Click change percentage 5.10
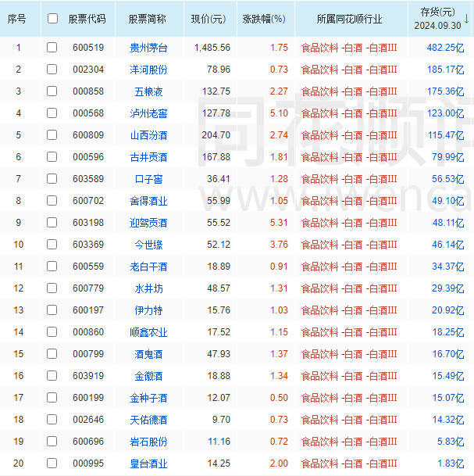 279,113
